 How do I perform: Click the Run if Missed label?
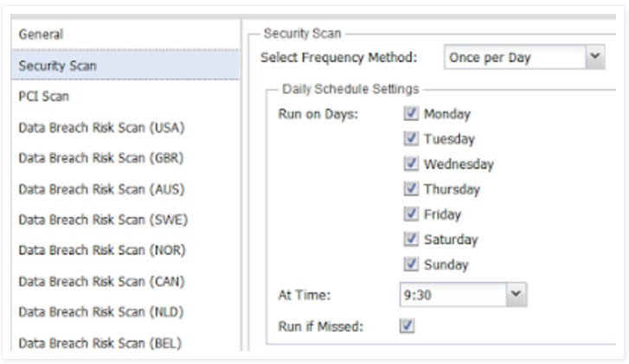click(x=320, y=326)
